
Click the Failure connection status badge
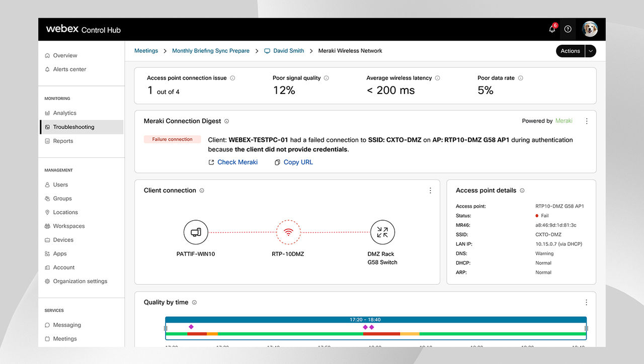173,140
